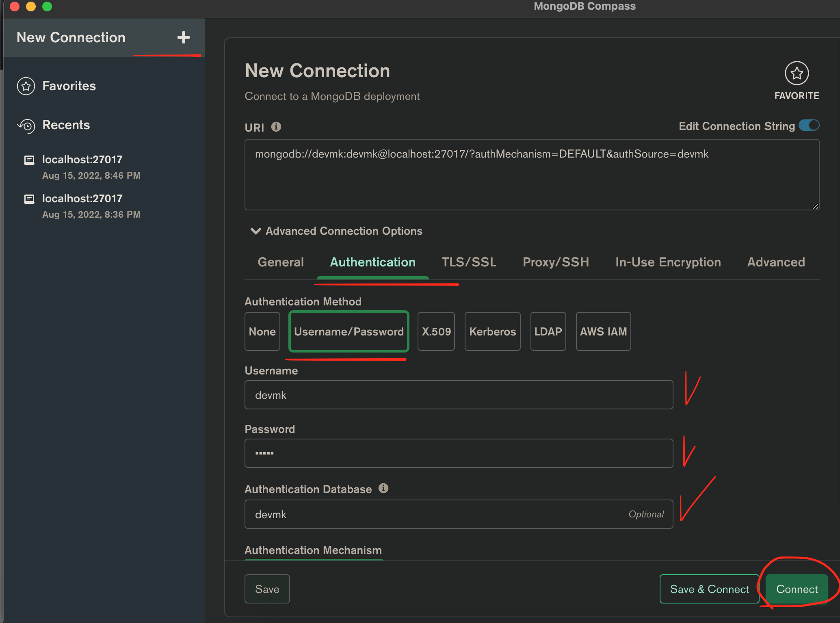Switch to the TLS/SSL tab
Screen dimensions: 840x623
click(x=469, y=262)
